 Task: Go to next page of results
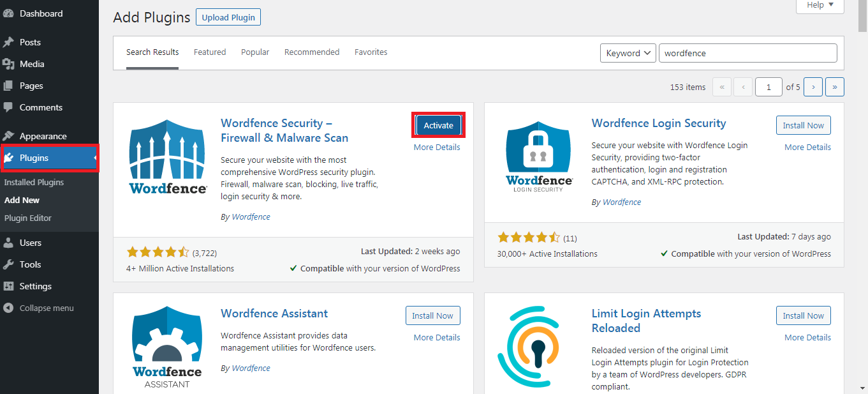pyautogui.click(x=813, y=87)
